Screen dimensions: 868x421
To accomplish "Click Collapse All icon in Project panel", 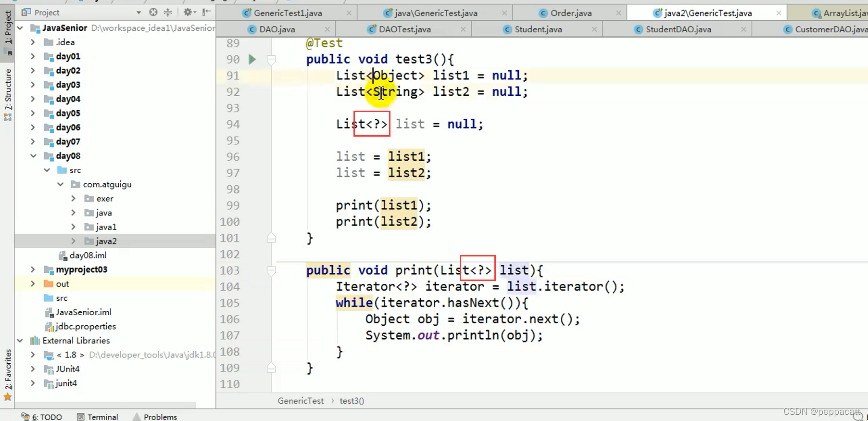I will tap(168, 13).
